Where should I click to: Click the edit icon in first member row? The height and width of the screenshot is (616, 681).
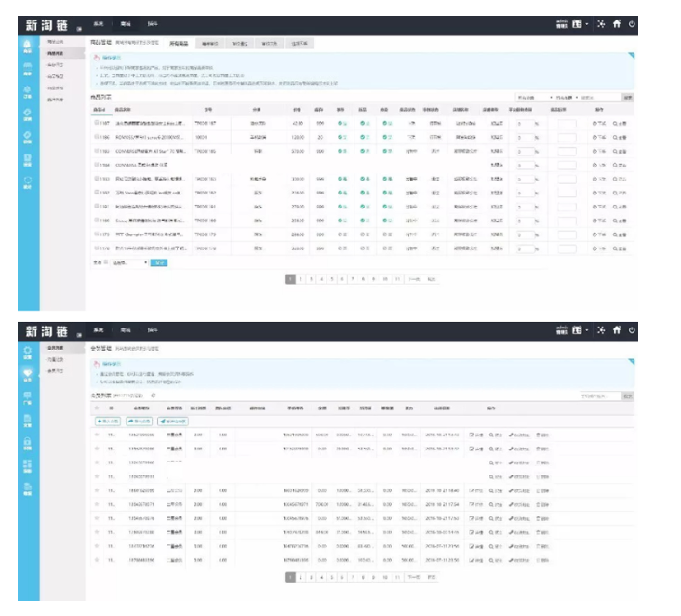(472, 435)
